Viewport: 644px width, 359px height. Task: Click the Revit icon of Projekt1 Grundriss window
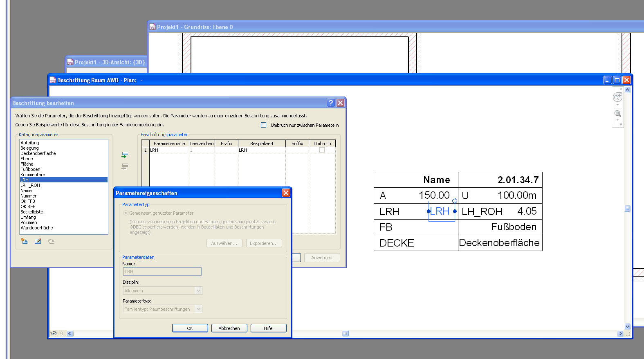(x=153, y=27)
